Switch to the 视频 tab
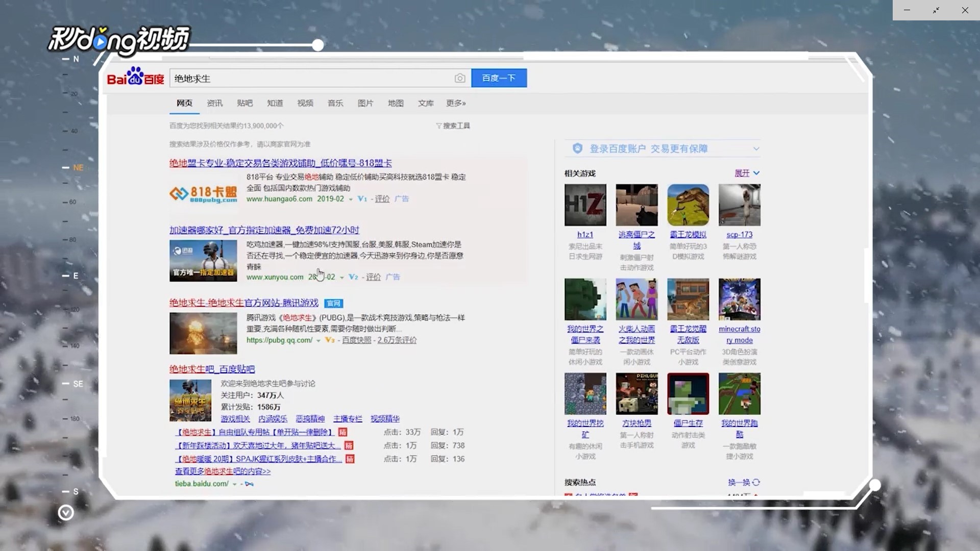 305,103
